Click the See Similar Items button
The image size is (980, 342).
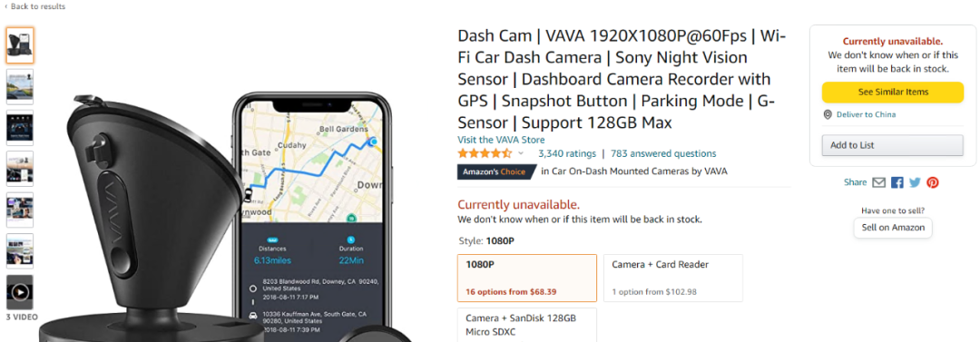893,92
